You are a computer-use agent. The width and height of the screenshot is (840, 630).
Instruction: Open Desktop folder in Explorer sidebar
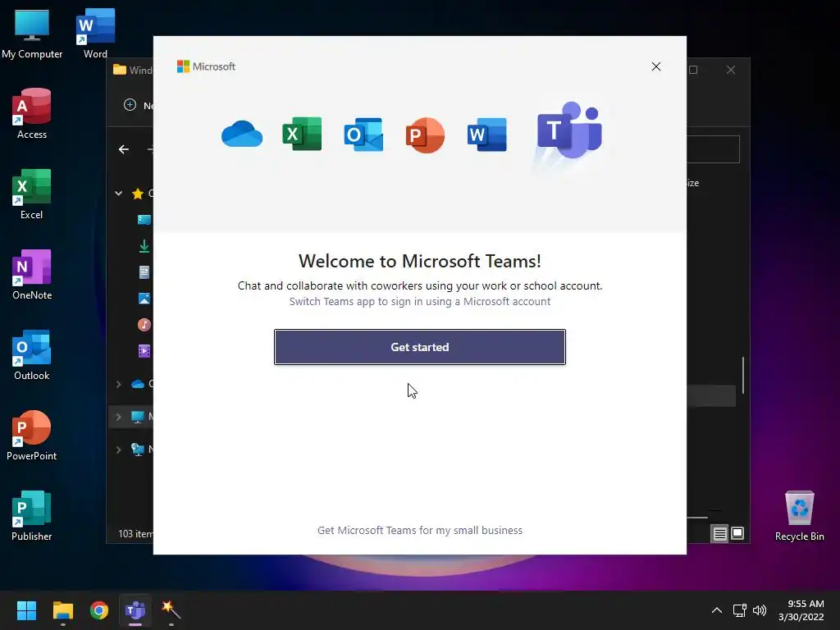click(144, 220)
